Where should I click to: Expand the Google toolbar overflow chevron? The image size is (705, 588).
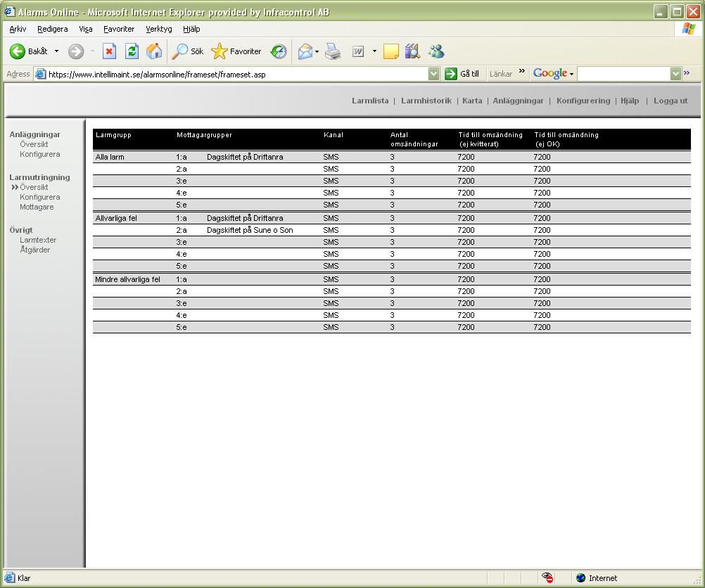coord(687,73)
